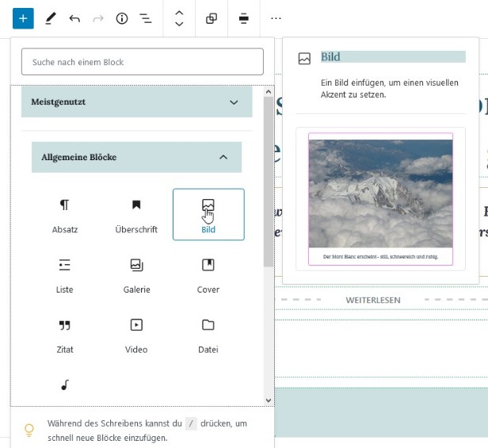
Task: Add a Zitat quote block
Action: 64,335
